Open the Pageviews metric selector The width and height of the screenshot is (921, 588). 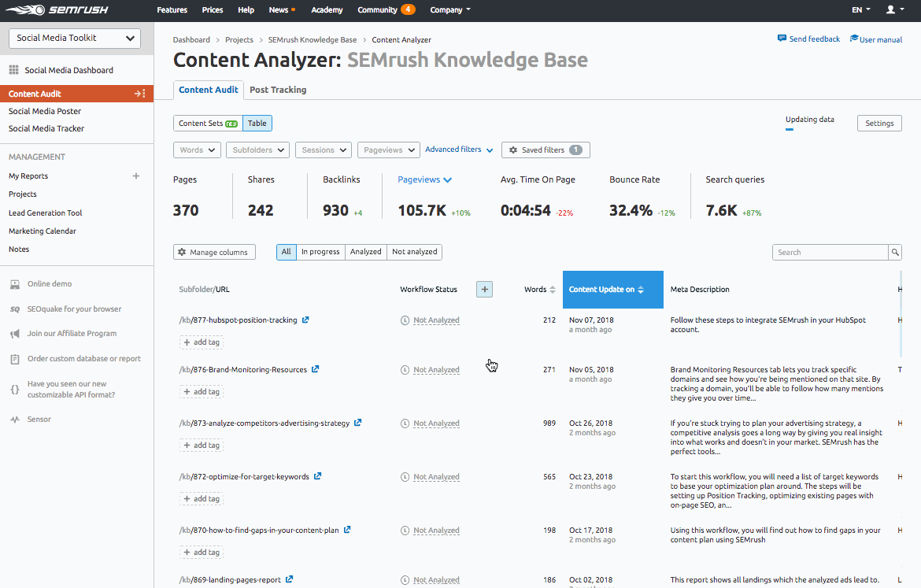[x=424, y=179]
